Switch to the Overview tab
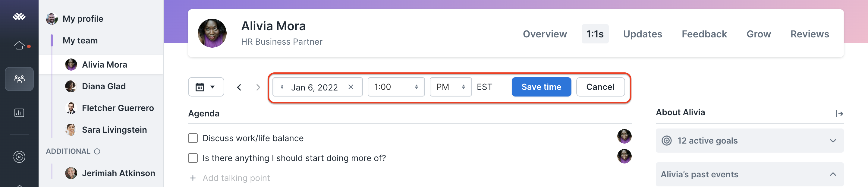Screen dimensions: 868x187 (x=545, y=34)
